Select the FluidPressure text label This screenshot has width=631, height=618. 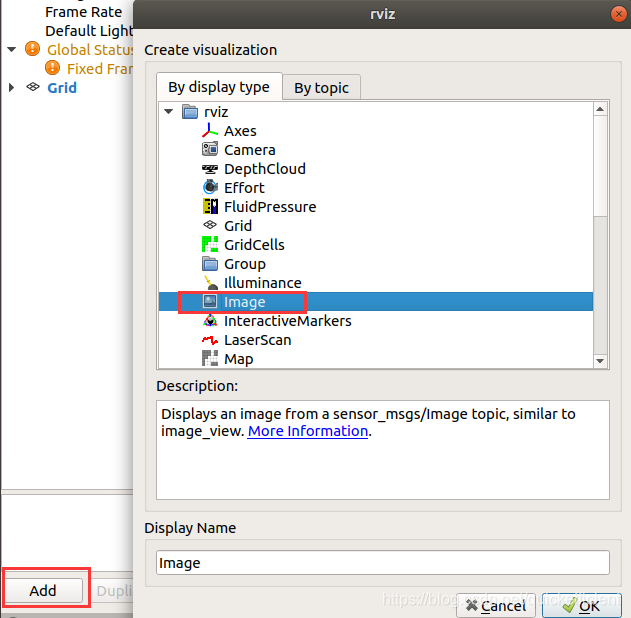270,207
